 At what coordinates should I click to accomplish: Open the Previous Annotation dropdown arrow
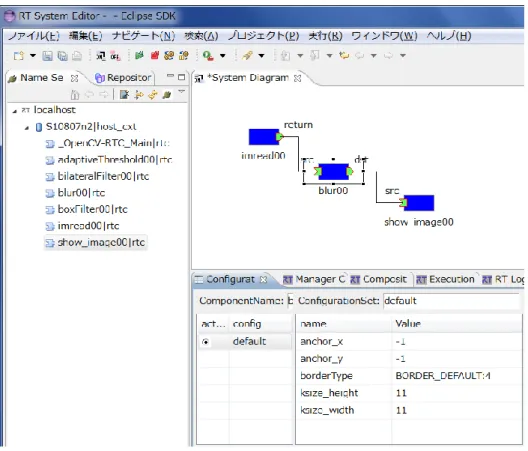330,56
